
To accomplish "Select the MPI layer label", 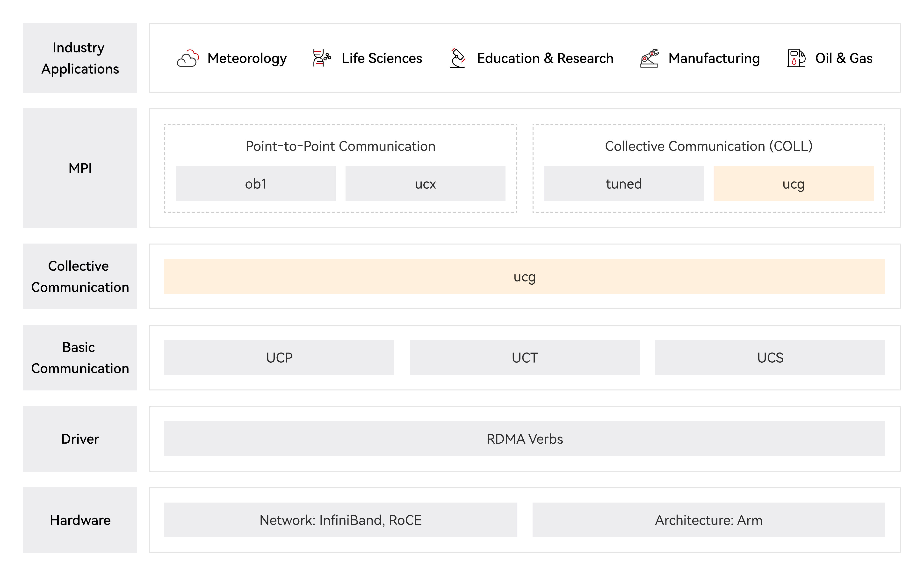I will (x=80, y=168).
